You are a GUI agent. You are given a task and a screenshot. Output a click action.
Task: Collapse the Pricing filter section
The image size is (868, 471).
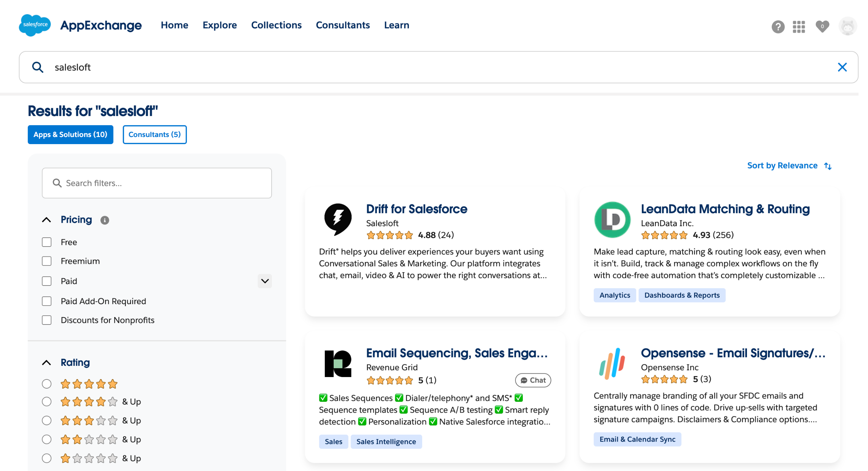click(46, 220)
